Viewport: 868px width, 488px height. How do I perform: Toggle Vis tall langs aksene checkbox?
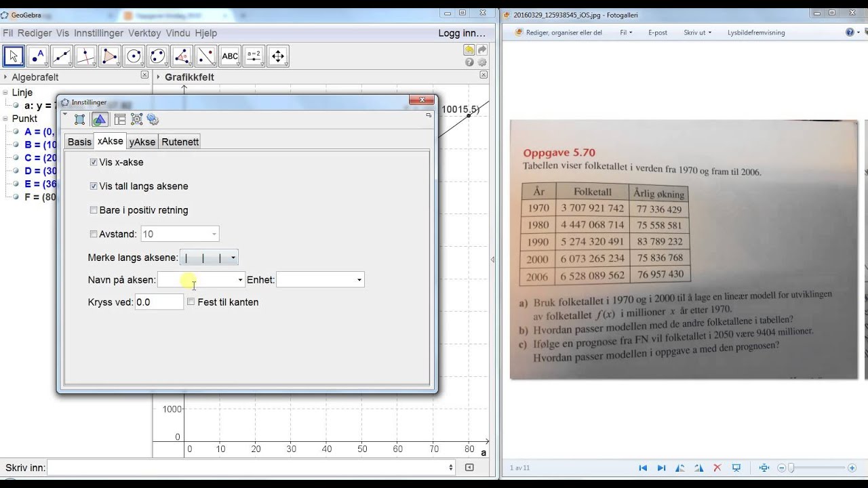click(94, 186)
